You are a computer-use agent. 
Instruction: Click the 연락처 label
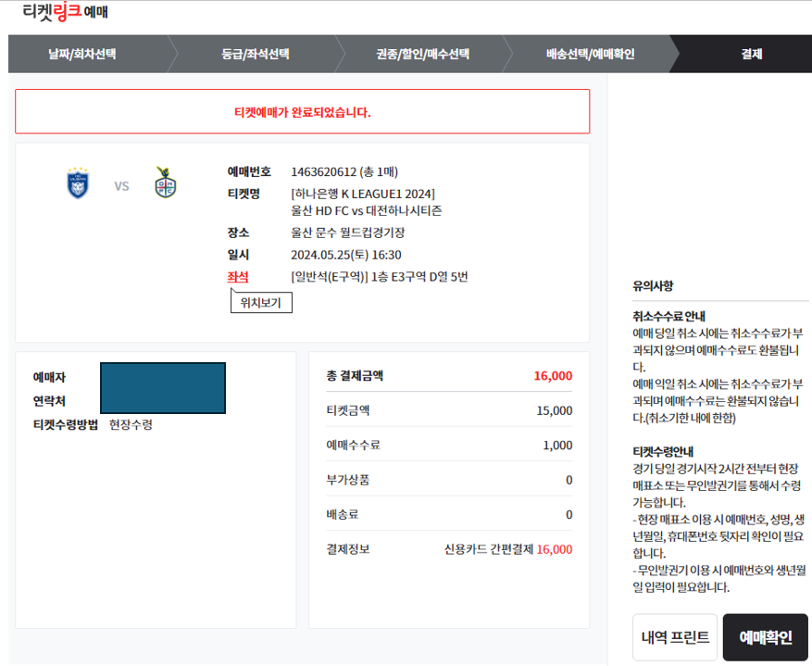(49, 401)
